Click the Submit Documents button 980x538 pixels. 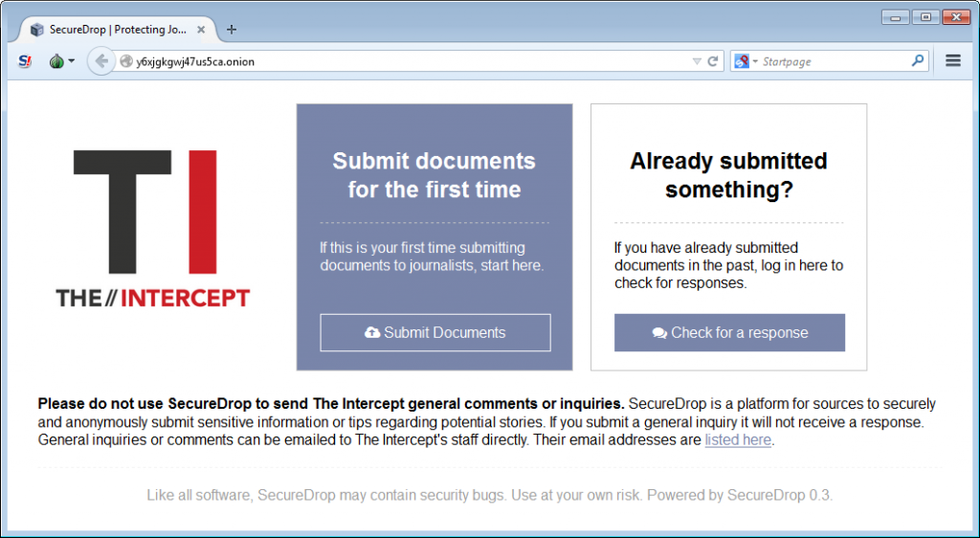[435, 332]
